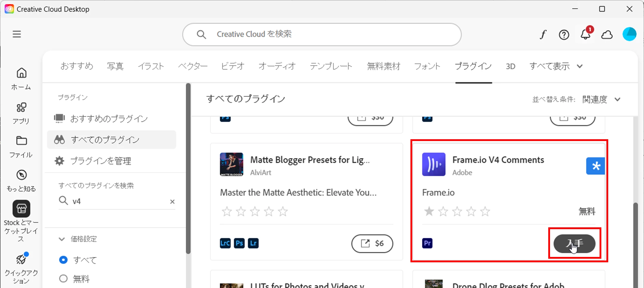The width and height of the screenshot is (644, 288).
Task: Clear the v4 plugin search
Action: [x=172, y=202]
